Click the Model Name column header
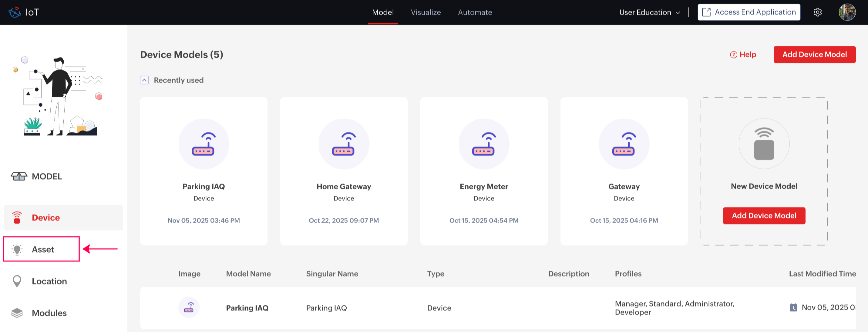The height and width of the screenshot is (332, 868). click(x=248, y=274)
